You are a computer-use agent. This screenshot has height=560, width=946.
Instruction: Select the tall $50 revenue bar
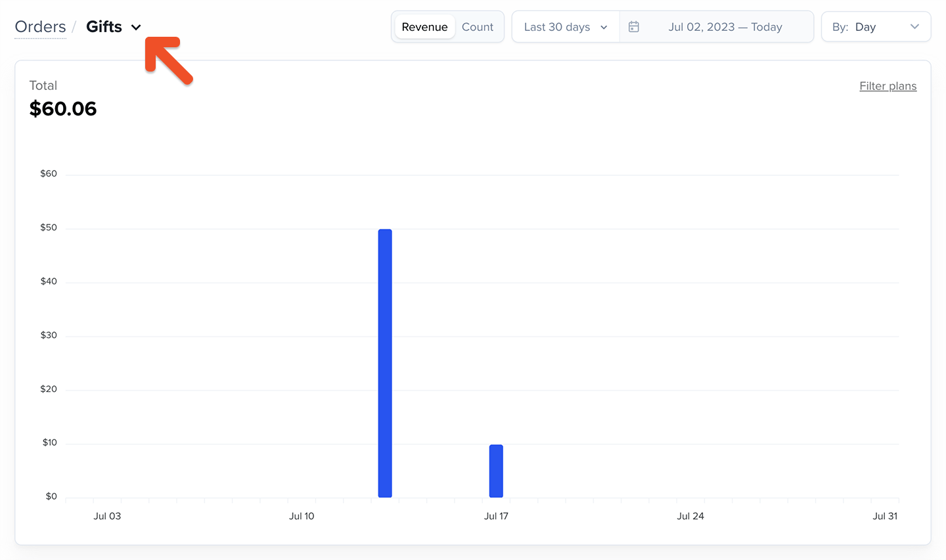click(x=385, y=363)
